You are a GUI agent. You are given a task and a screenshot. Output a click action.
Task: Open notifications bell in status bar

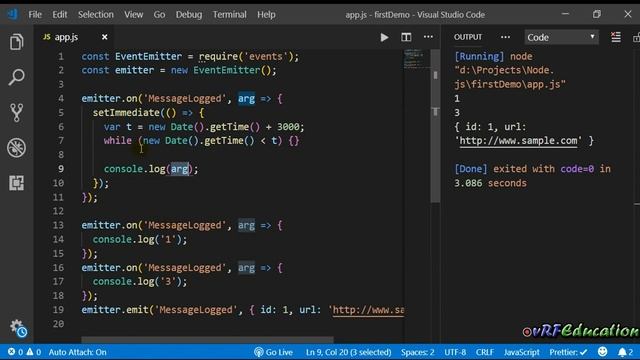pyautogui.click(x=625, y=352)
